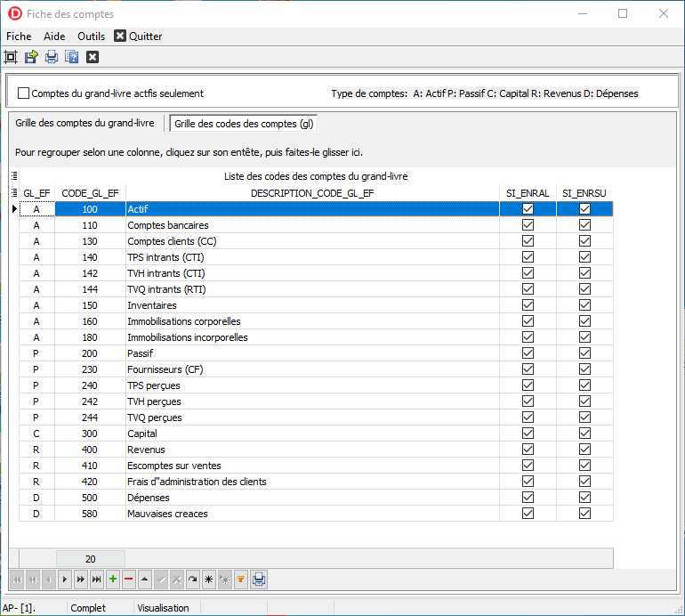Delete the record with the red minus button
685x616 pixels.
click(x=128, y=580)
